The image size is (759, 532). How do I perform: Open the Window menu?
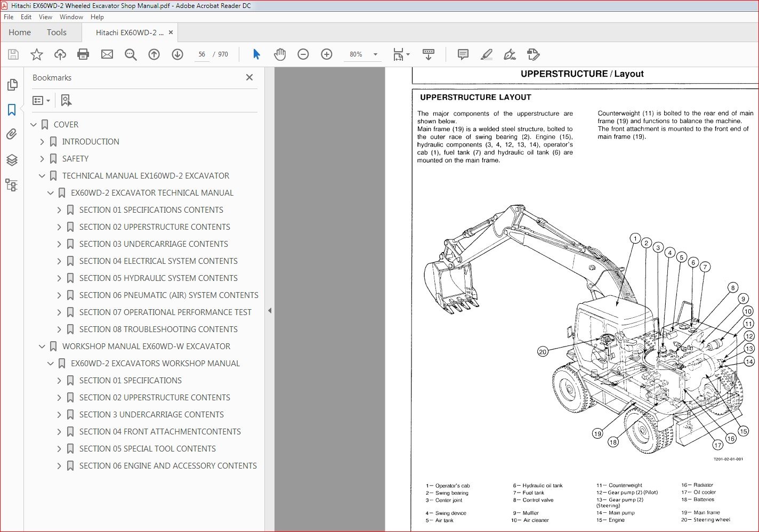coord(71,17)
